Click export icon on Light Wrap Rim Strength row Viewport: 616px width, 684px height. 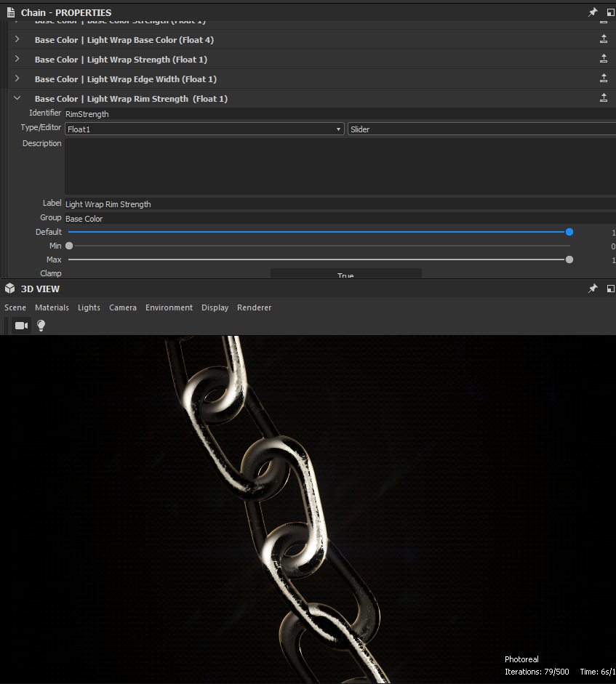604,98
